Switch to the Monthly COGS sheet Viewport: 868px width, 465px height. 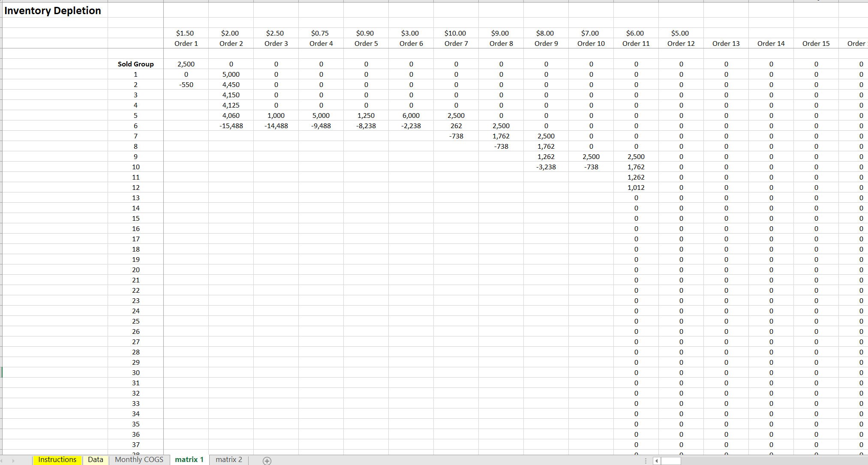point(138,459)
